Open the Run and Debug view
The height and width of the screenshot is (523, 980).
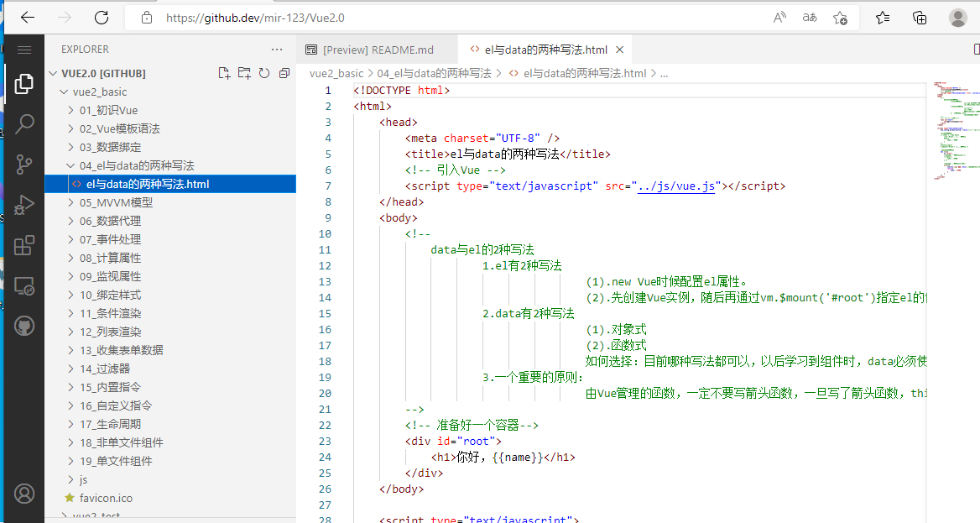coord(23,205)
